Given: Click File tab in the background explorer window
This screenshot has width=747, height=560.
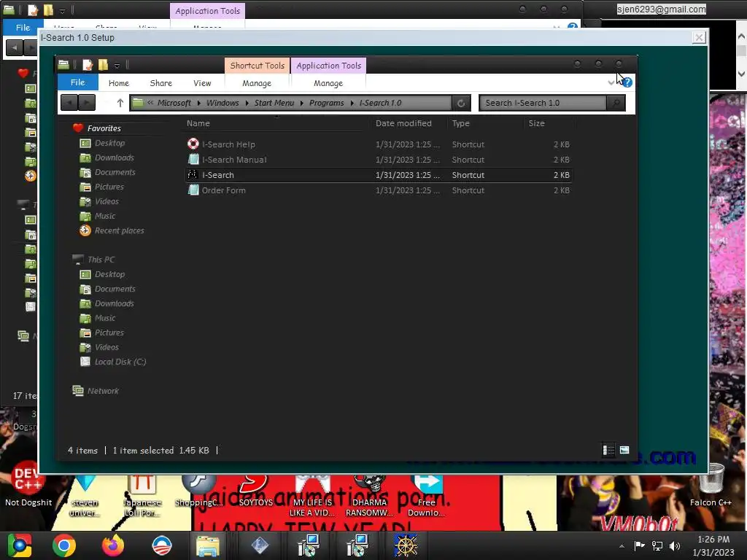Looking at the screenshot, I should (x=23, y=27).
